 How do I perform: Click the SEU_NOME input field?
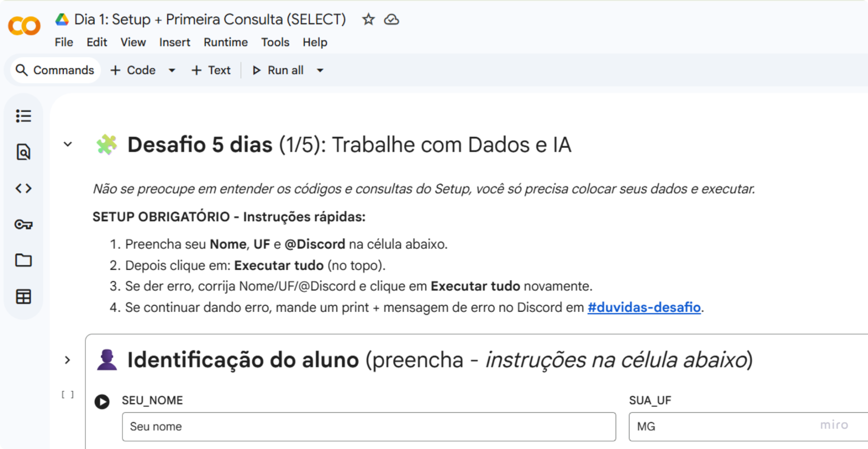pyautogui.click(x=368, y=426)
